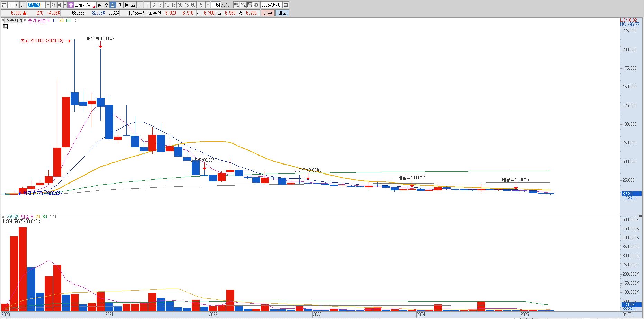Click the small square beside 거래량 legend
This screenshot has width=644, height=319.
click(x=3, y=217)
